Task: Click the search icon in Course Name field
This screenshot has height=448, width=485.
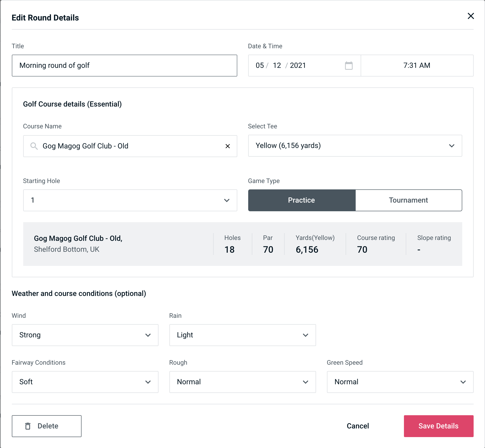Action: [34, 146]
